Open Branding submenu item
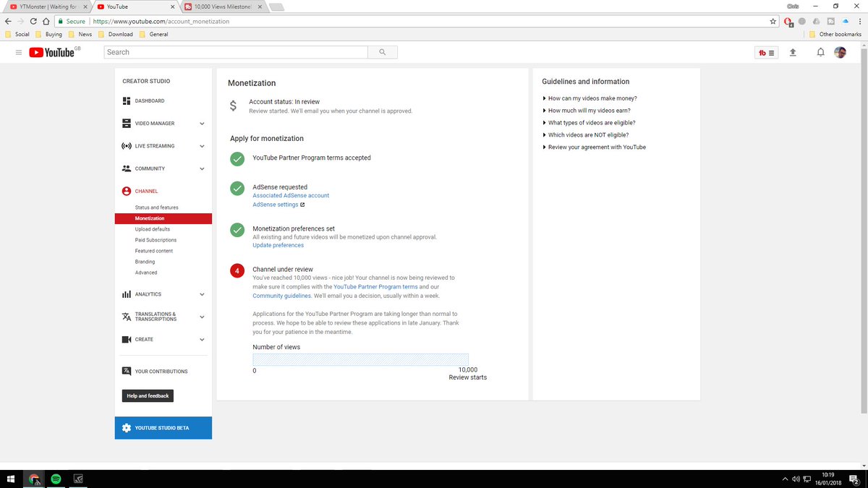This screenshot has height=488, width=868. pos(145,262)
